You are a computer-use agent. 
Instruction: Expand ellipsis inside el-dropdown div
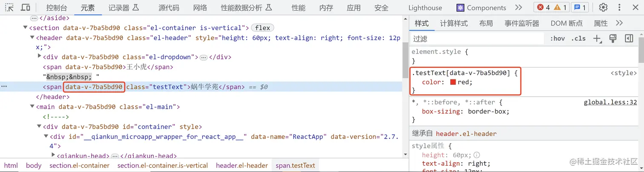click(x=204, y=57)
